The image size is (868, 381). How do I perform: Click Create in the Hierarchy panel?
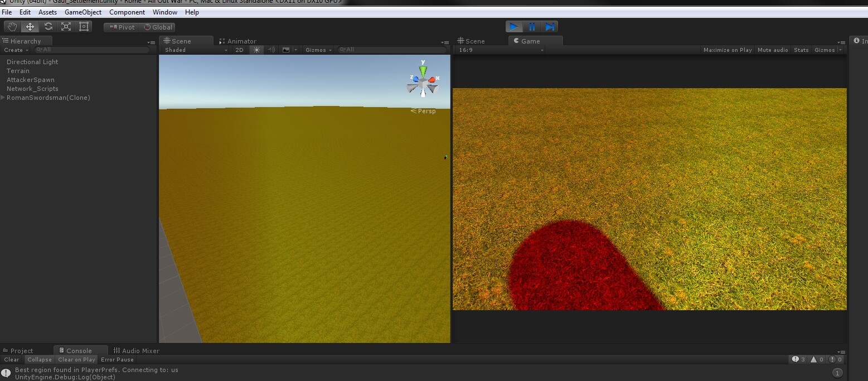pos(13,50)
